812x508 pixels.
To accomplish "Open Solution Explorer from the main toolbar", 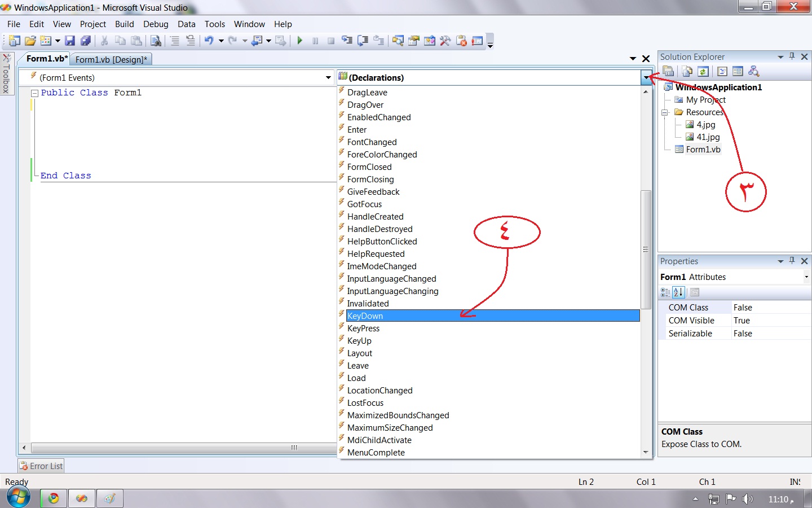I will pyautogui.click(x=398, y=41).
